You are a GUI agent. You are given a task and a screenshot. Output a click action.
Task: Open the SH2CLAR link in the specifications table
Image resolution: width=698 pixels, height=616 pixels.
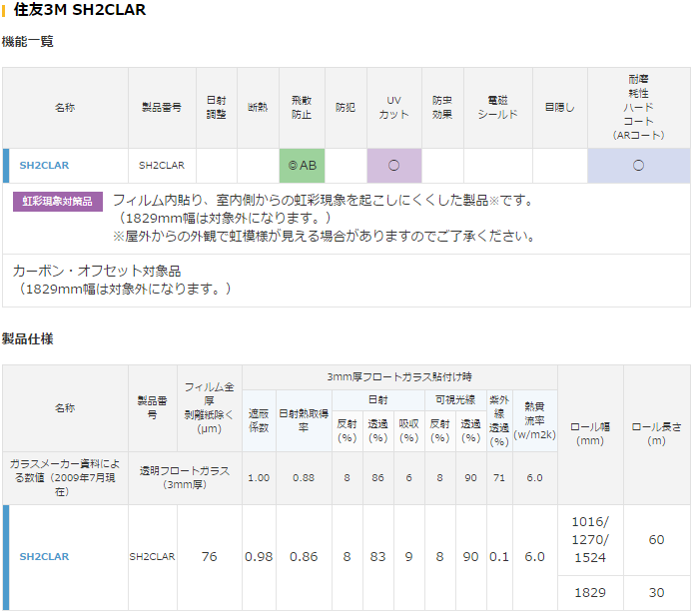click(x=44, y=556)
